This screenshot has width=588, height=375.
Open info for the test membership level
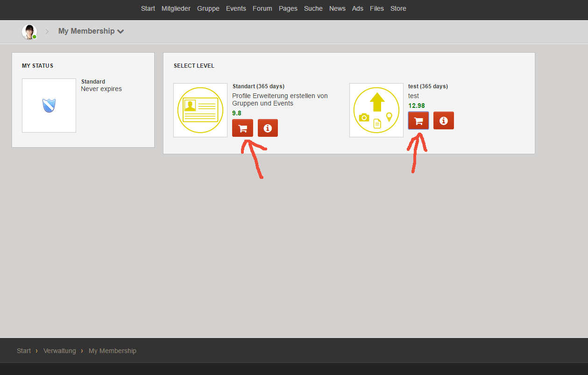point(444,120)
